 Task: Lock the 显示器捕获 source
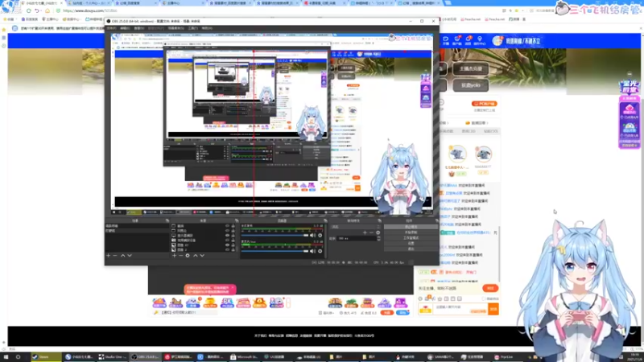(x=233, y=236)
